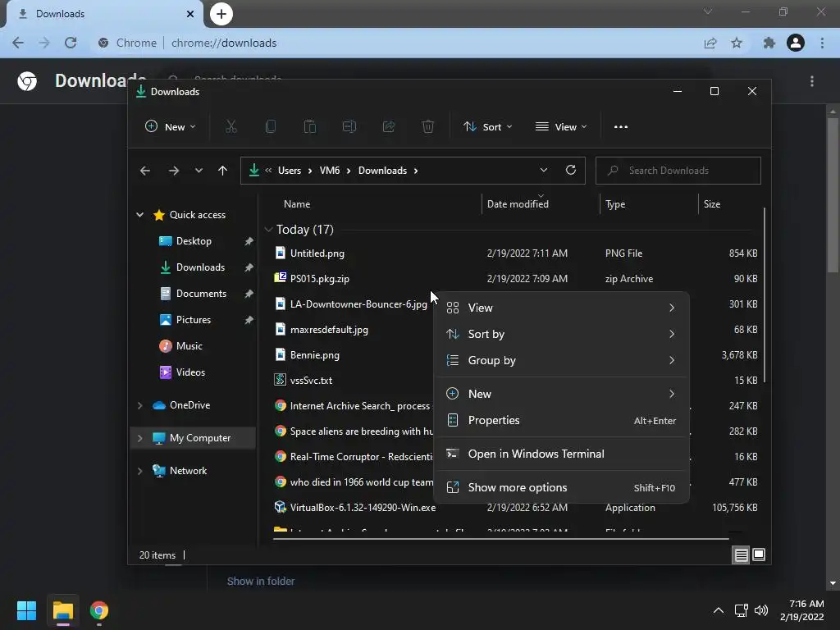
Task: Go forward in File Explorer navigation
Action: (174, 171)
